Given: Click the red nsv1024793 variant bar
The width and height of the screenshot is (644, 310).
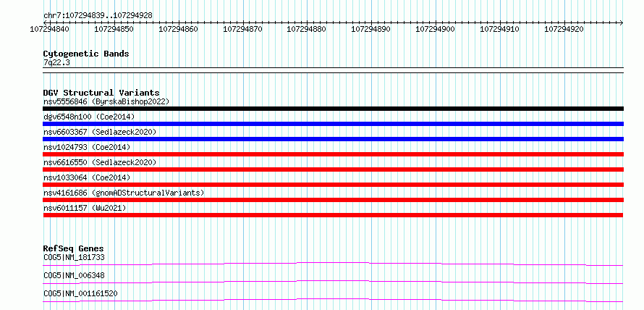Looking at the screenshot, I should (333, 154).
